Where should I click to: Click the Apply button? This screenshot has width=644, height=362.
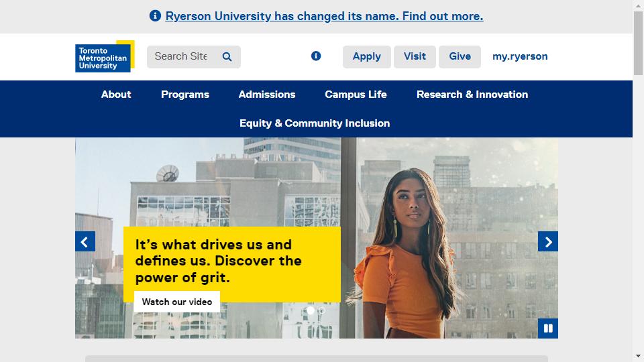(367, 56)
